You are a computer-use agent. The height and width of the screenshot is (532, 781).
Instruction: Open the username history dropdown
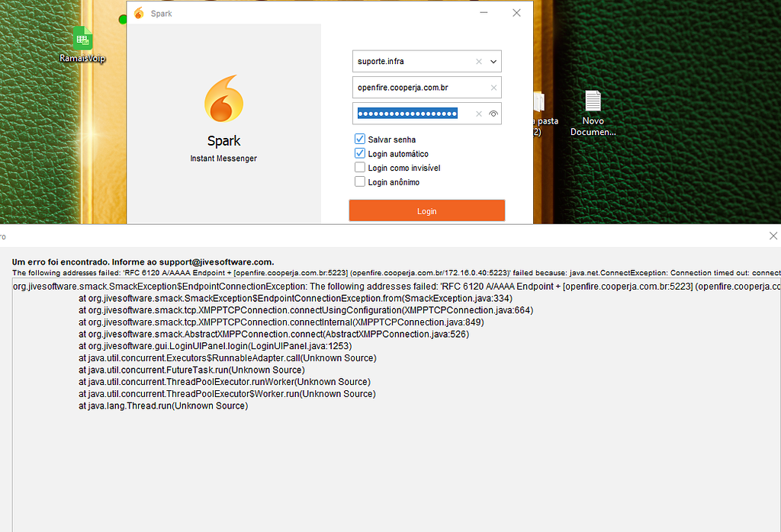pyautogui.click(x=494, y=61)
